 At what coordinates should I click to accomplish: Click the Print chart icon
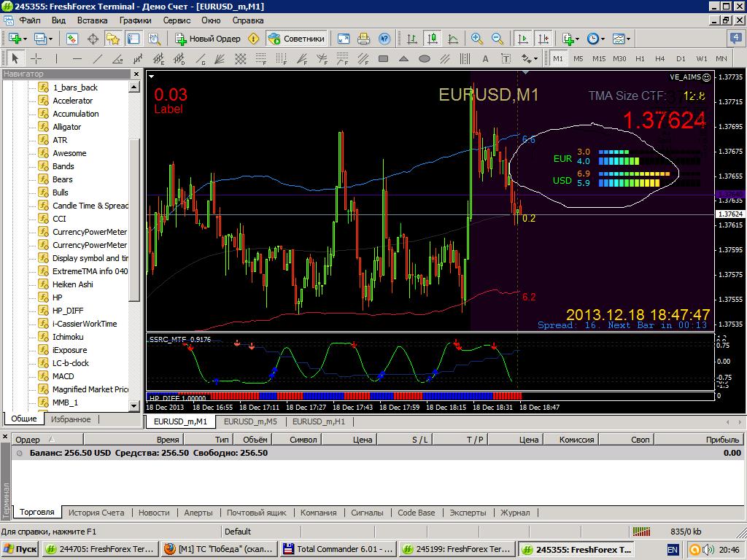pos(363,39)
